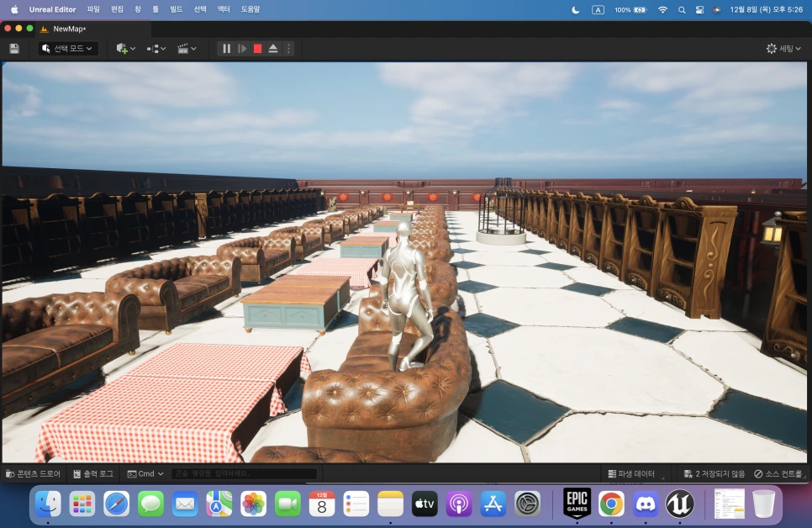Open the 툴 menu
Viewport: 812px width, 528px height.
click(x=156, y=9)
